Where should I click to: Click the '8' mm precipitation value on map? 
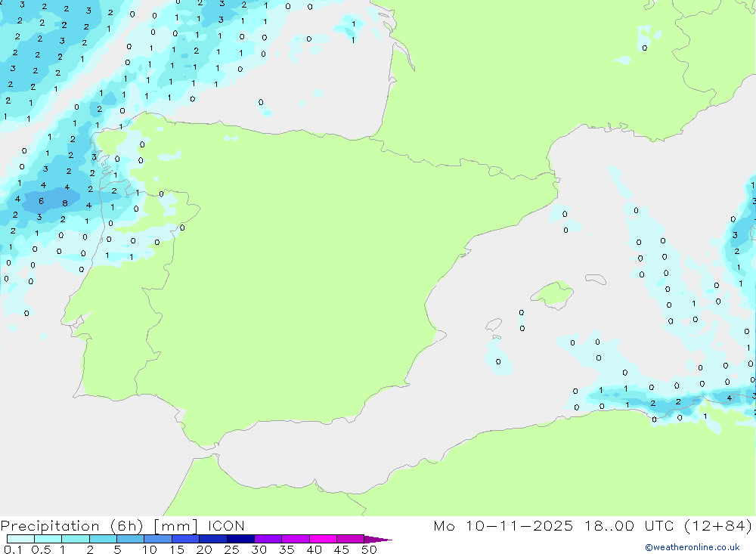tap(64, 203)
